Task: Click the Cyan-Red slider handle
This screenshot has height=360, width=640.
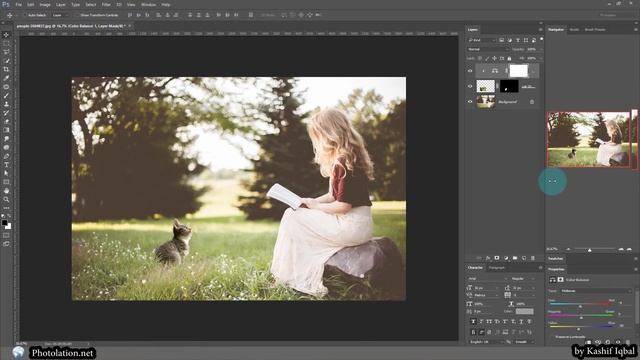Action: tap(580, 306)
